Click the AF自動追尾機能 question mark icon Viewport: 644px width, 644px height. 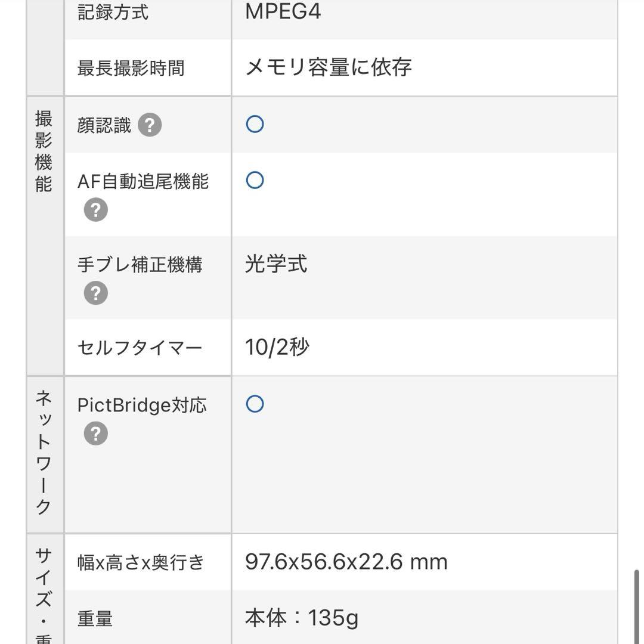point(96,209)
